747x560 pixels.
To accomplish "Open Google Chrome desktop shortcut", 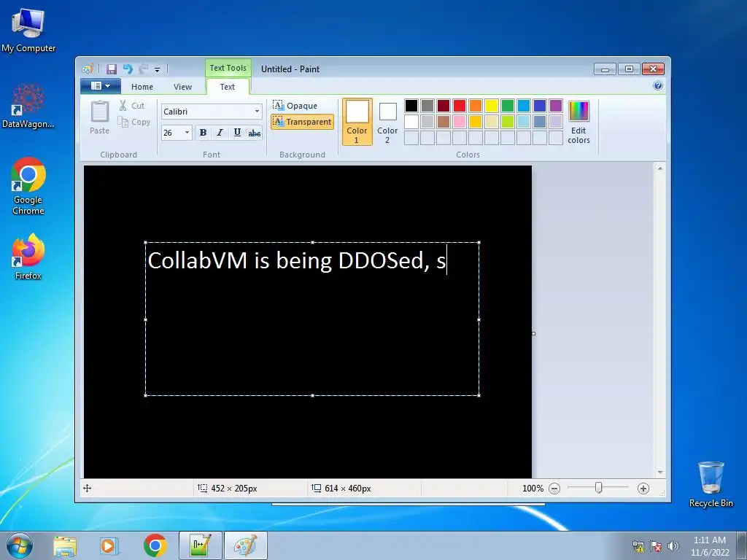I will [28, 186].
